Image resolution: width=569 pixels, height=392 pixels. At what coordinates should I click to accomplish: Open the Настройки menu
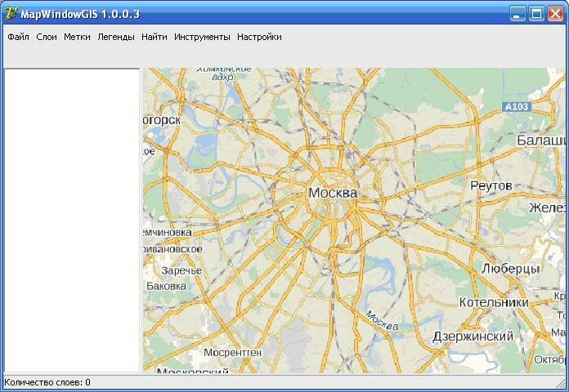pos(259,37)
